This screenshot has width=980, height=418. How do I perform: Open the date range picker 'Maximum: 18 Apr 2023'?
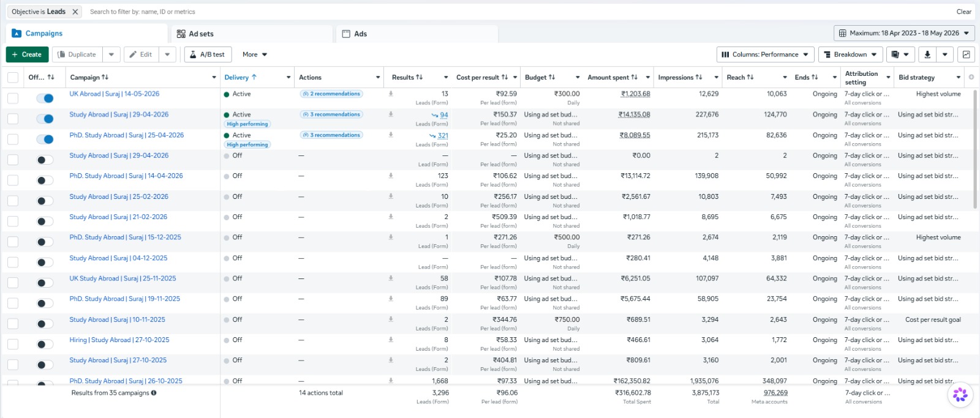pyautogui.click(x=904, y=33)
